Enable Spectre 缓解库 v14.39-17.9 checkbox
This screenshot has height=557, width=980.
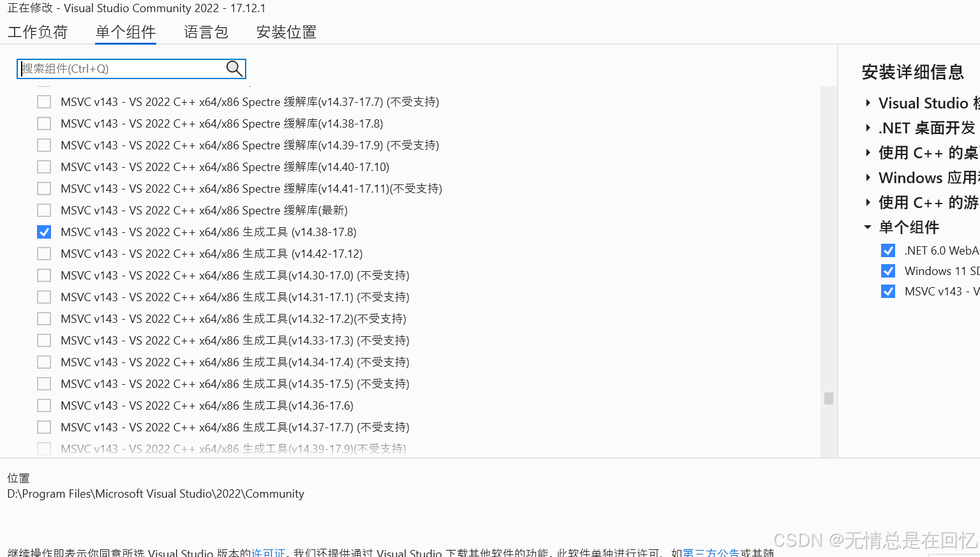tap(44, 145)
